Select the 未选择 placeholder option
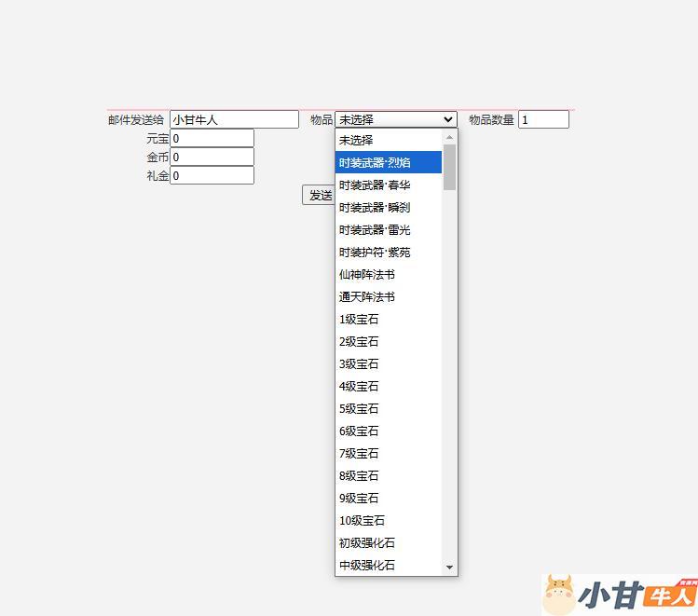Screen dimensions: 698x616 (388, 140)
